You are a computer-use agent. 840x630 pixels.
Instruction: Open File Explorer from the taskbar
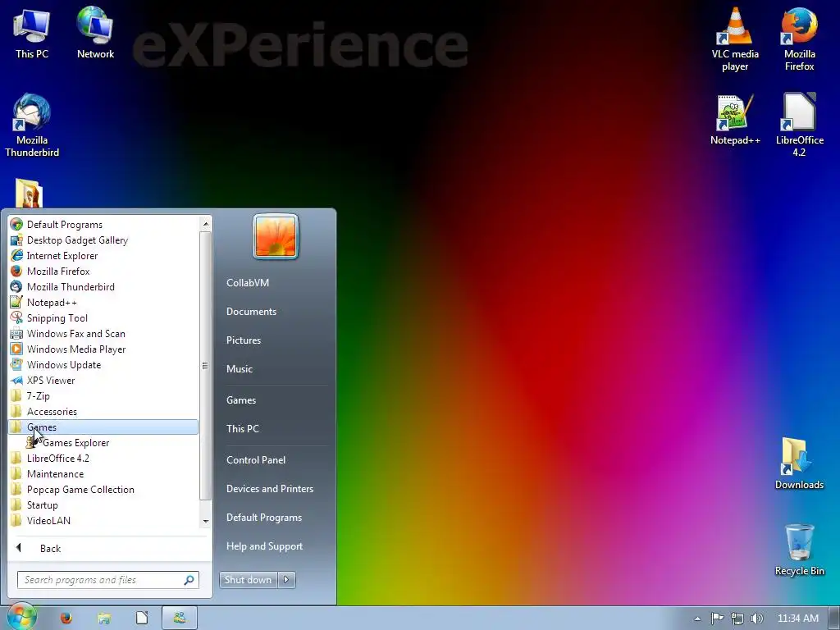(x=104, y=618)
